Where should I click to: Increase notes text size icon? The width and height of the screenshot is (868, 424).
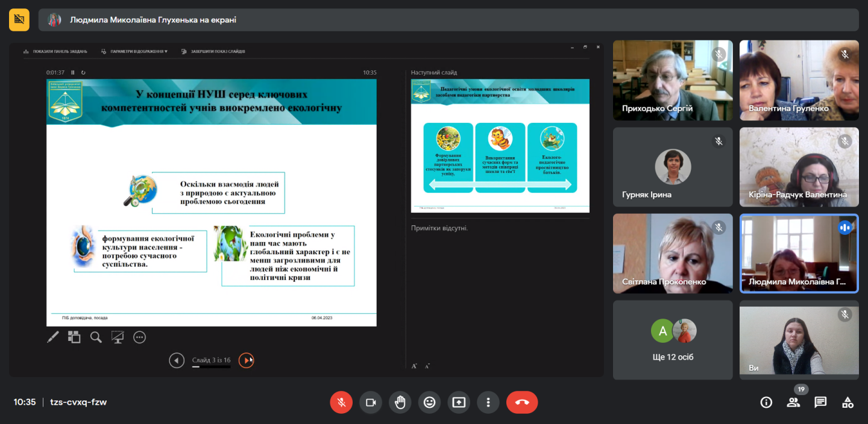tap(414, 366)
